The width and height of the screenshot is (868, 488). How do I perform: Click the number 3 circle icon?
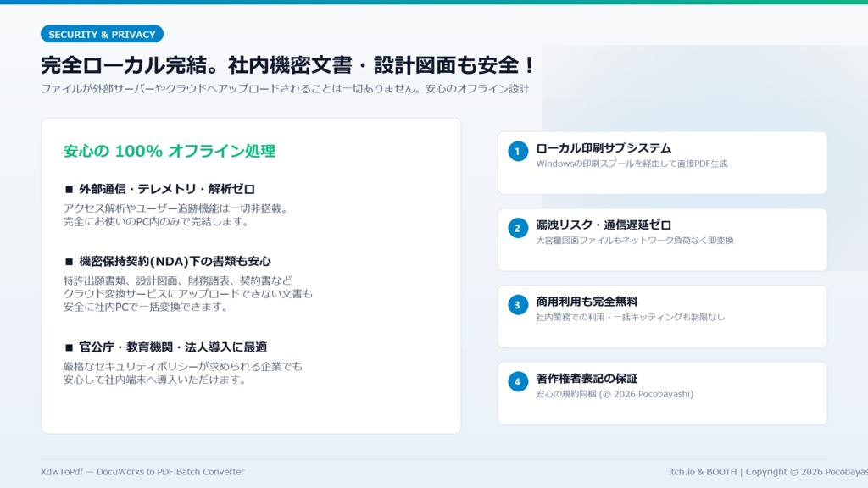pyautogui.click(x=518, y=305)
